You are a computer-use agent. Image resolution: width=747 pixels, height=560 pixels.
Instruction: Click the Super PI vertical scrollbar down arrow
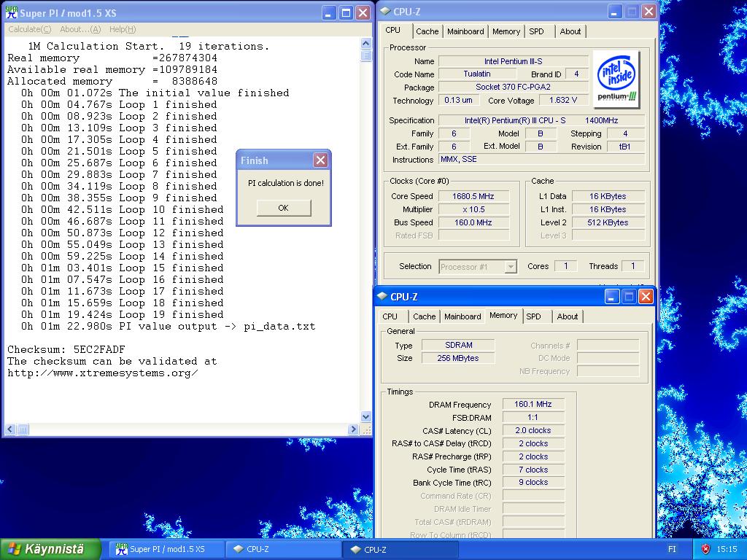pos(366,416)
